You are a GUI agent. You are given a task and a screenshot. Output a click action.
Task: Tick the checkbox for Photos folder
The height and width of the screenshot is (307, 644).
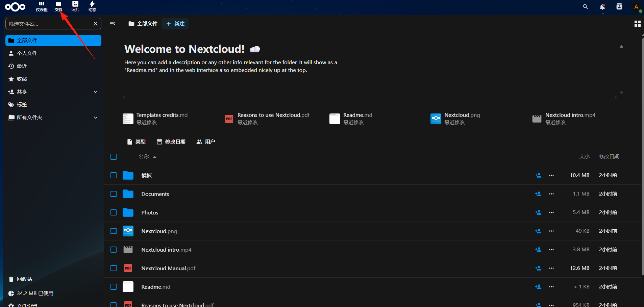click(x=114, y=212)
